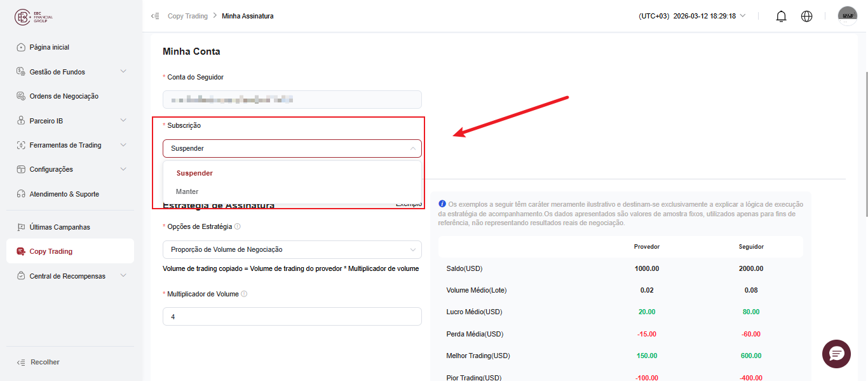The width and height of the screenshot is (868, 381).
Task: Click the Provedor column header
Action: tap(647, 247)
